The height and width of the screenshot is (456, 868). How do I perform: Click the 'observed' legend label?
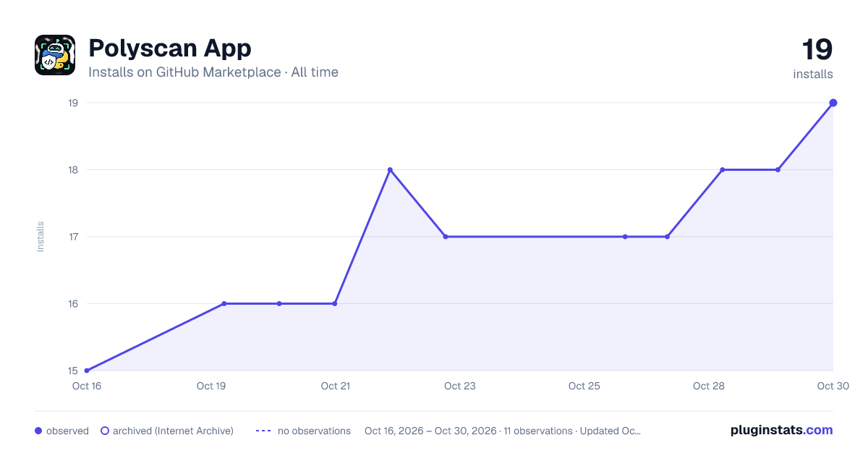coord(67,431)
